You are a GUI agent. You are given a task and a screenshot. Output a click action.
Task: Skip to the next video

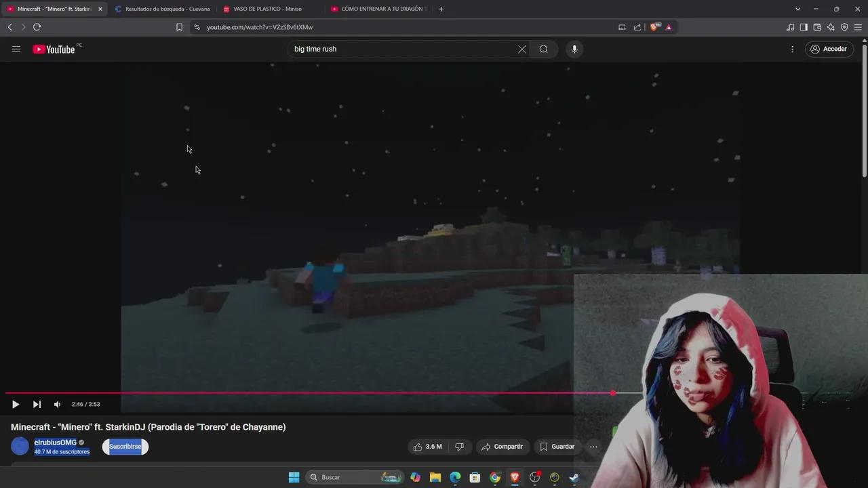click(x=37, y=405)
